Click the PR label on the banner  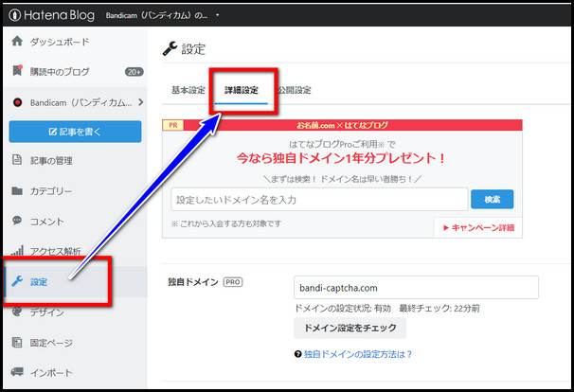pyautogui.click(x=173, y=125)
